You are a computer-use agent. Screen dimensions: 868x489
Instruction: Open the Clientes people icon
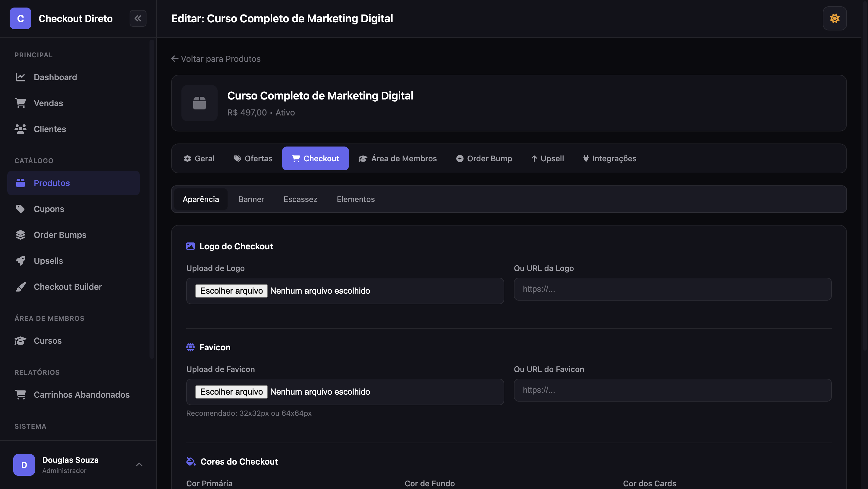pos(20,129)
